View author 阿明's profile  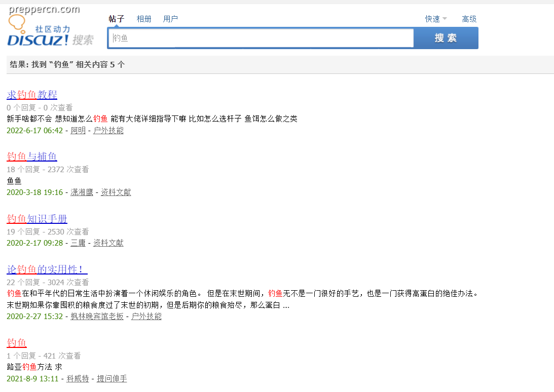(x=78, y=130)
